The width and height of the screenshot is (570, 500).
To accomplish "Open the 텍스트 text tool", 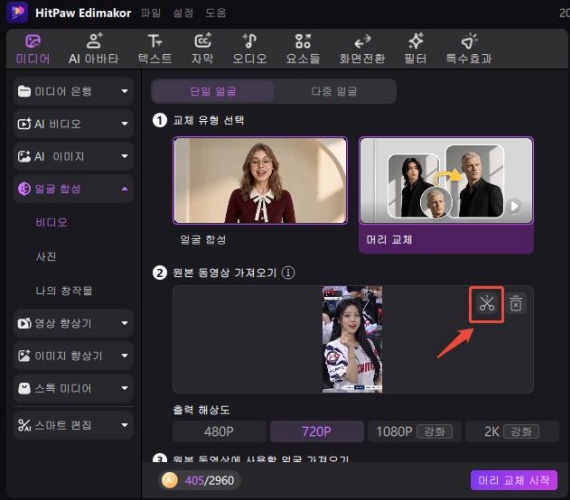I will [x=155, y=49].
